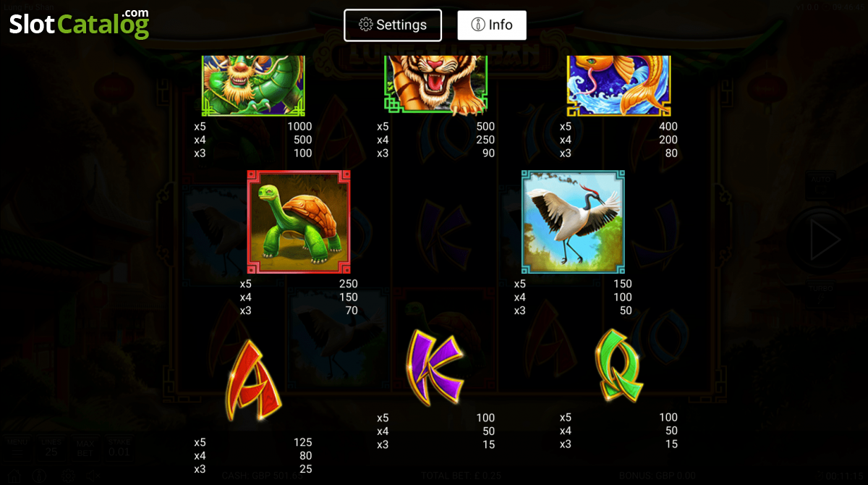Image resolution: width=868 pixels, height=485 pixels.
Task: Click the crane bird symbol image
Action: pos(573,222)
